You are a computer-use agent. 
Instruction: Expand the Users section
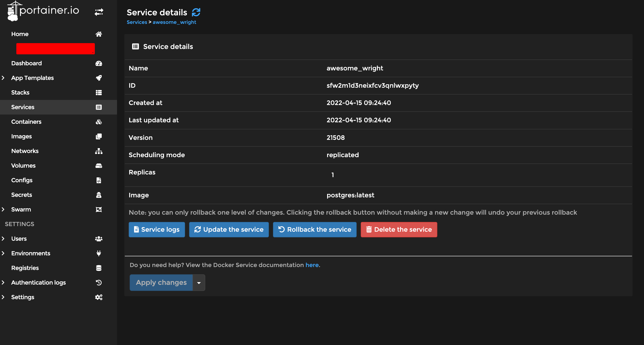(x=3, y=239)
